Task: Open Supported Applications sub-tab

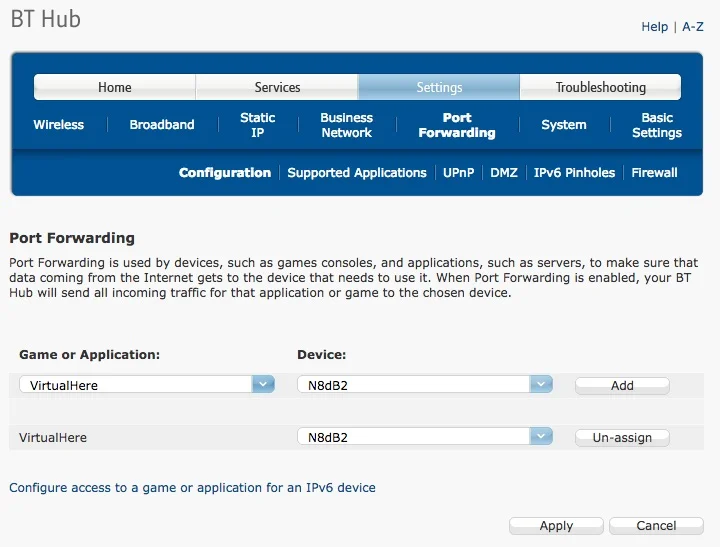Action: [x=357, y=173]
